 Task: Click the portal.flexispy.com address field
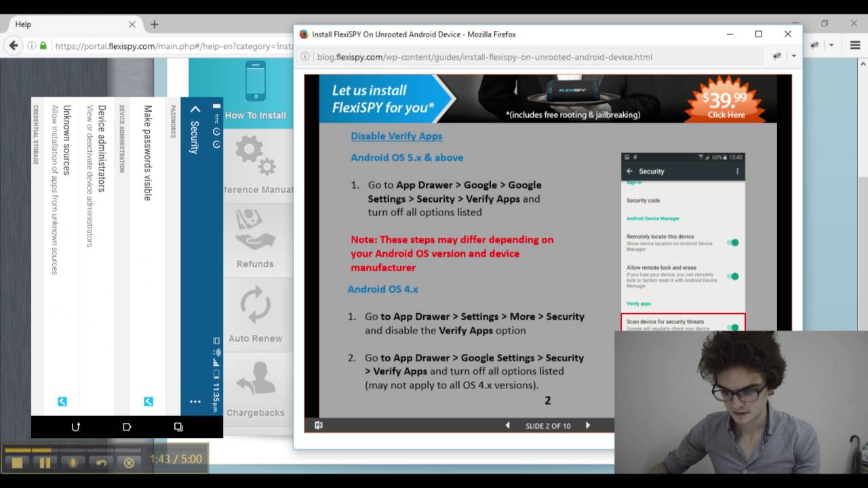pos(173,46)
